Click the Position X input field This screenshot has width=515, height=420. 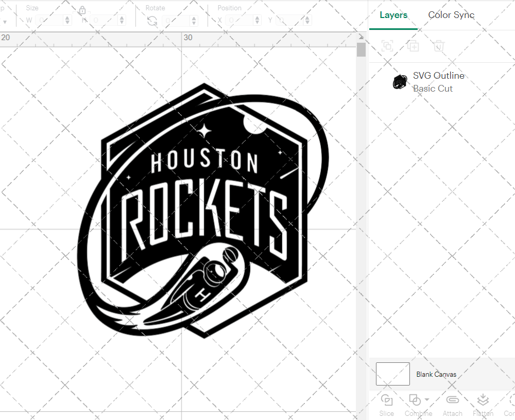[239, 20]
